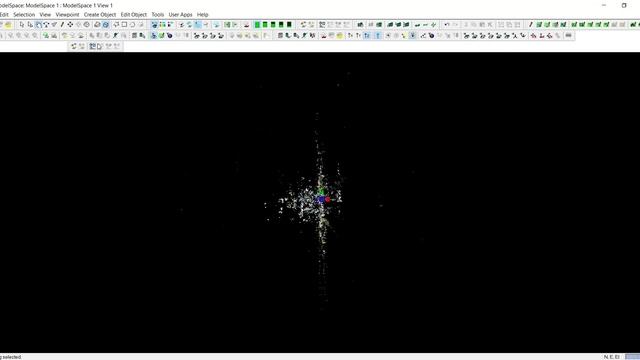Select the four-arrow move tool
Image resolution: width=640 pixels, height=360 pixels.
click(x=70, y=25)
